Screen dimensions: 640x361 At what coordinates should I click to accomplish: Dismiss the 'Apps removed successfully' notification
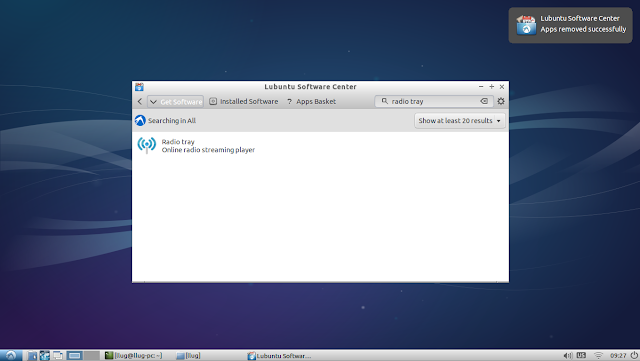(x=570, y=25)
